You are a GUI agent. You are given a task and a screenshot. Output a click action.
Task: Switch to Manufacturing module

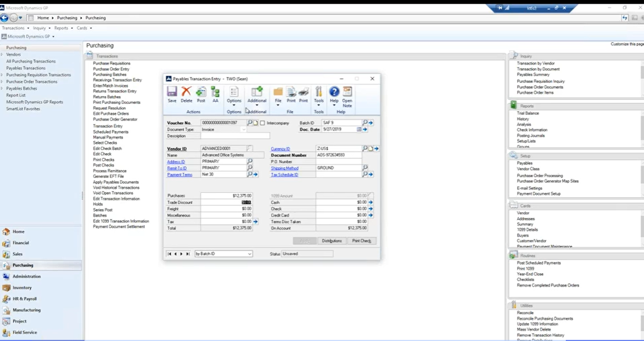click(26, 310)
